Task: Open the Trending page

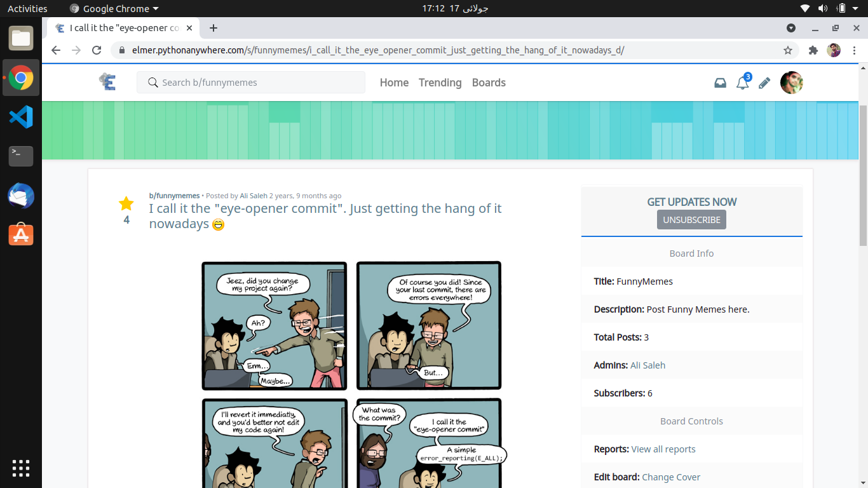Action: click(440, 83)
